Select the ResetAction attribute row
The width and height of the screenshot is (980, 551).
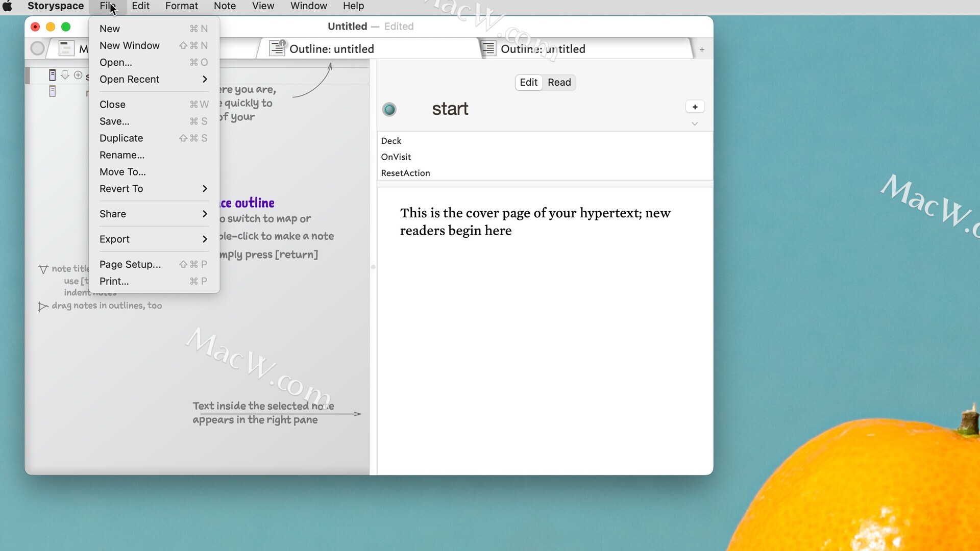[x=545, y=173]
